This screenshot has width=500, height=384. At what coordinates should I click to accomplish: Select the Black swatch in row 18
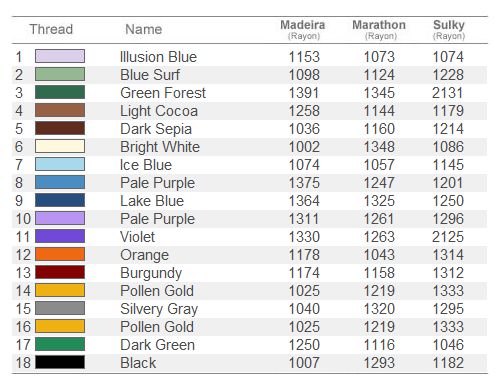(x=60, y=362)
